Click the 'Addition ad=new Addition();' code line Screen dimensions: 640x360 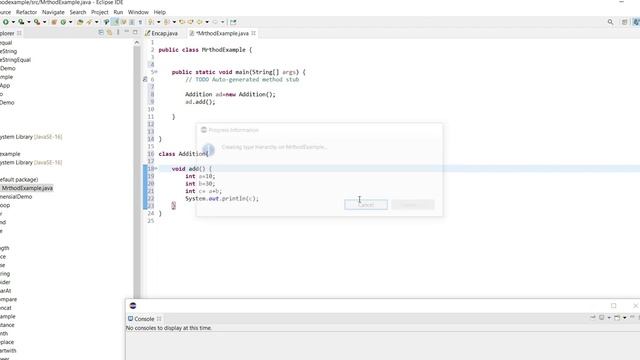[x=230, y=94]
